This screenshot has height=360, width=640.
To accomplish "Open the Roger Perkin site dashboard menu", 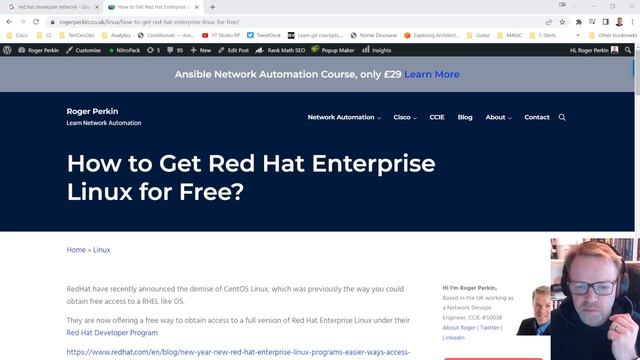I will [39, 50].
